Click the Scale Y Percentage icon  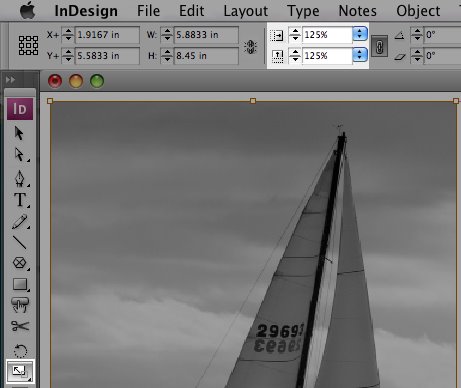point(277,56)
